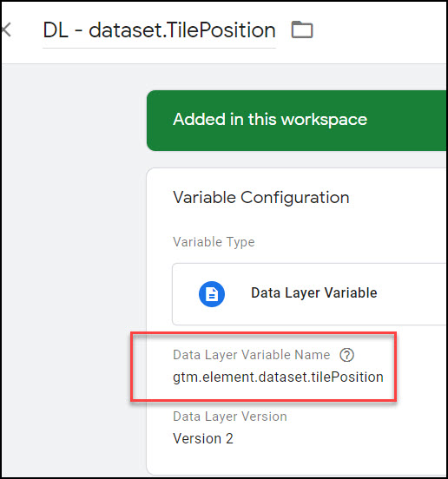Open help icon beside Data Layer Variable Name
Image resolution: width=448 pixels, height=479 pixels.
coord(346,355)
